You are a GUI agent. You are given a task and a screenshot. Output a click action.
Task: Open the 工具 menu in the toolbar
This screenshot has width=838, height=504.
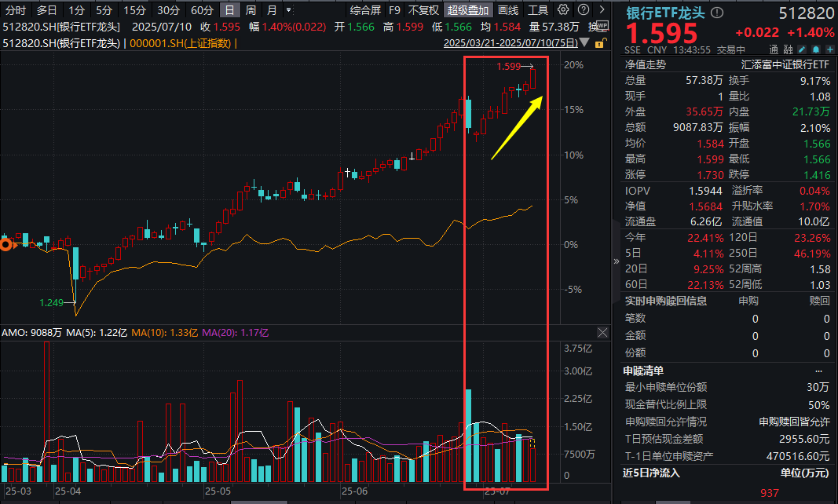(x=536, y=9)
